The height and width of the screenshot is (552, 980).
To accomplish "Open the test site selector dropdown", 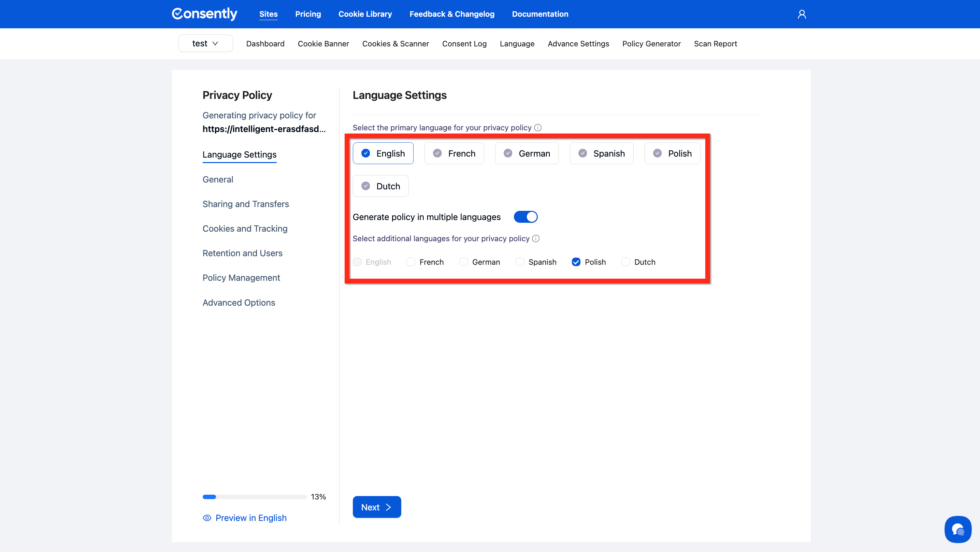I will coord(205,43).
